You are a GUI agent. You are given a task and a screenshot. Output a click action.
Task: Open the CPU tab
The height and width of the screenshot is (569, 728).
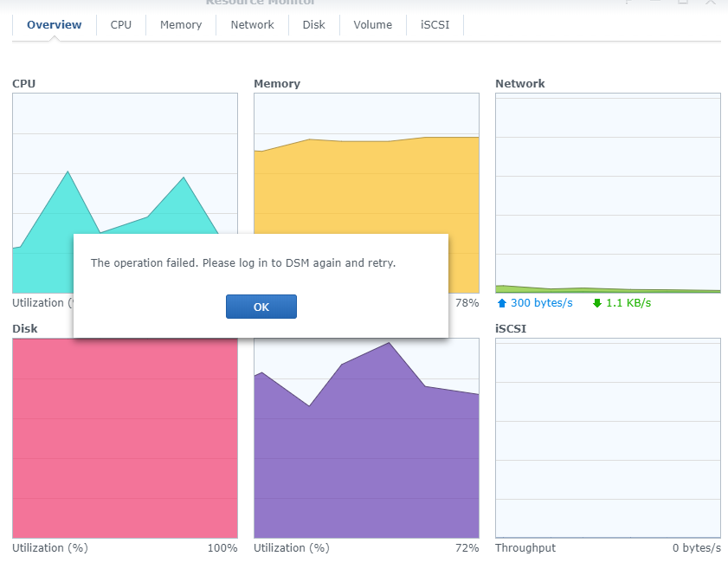pos(121,25)
